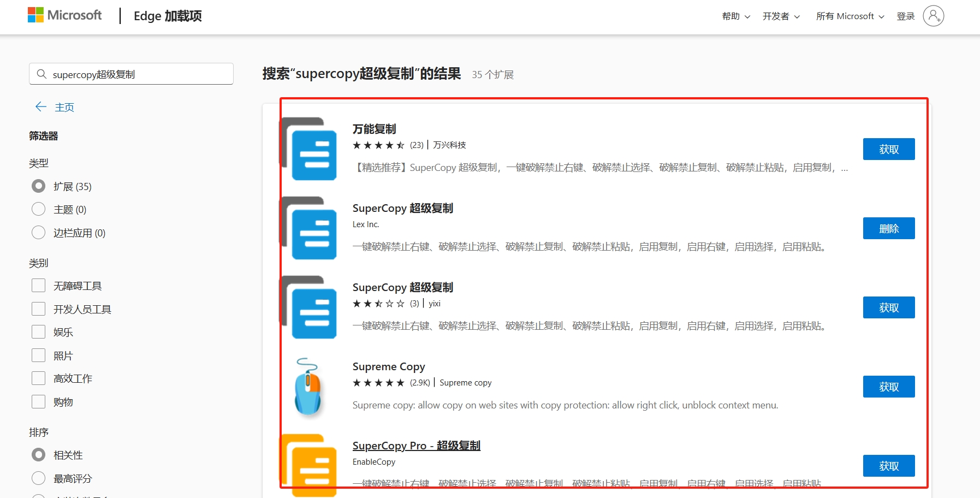Open the 所有 Microsoft dropdown
This screenshot has width=980, height=498.
tap(850, 16)
